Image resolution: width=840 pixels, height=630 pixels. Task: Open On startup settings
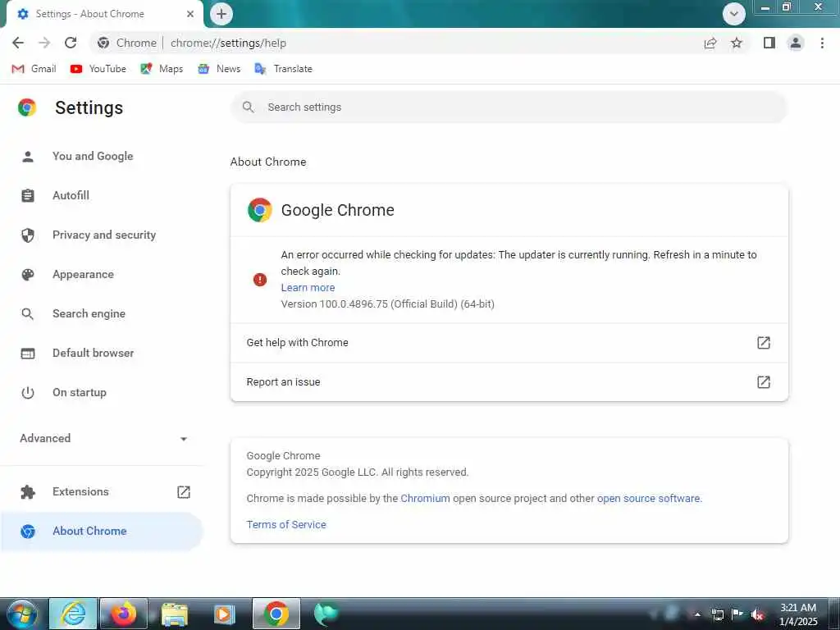(x=102, y=393)
